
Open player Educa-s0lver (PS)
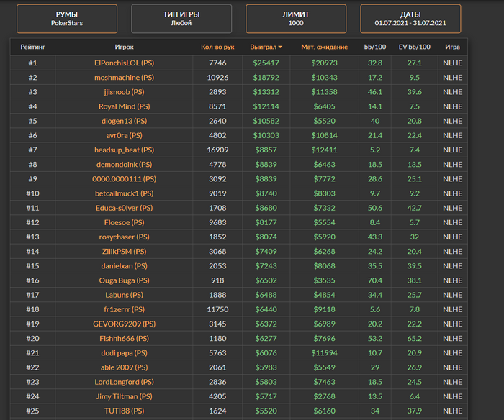[x=124, y=208]
